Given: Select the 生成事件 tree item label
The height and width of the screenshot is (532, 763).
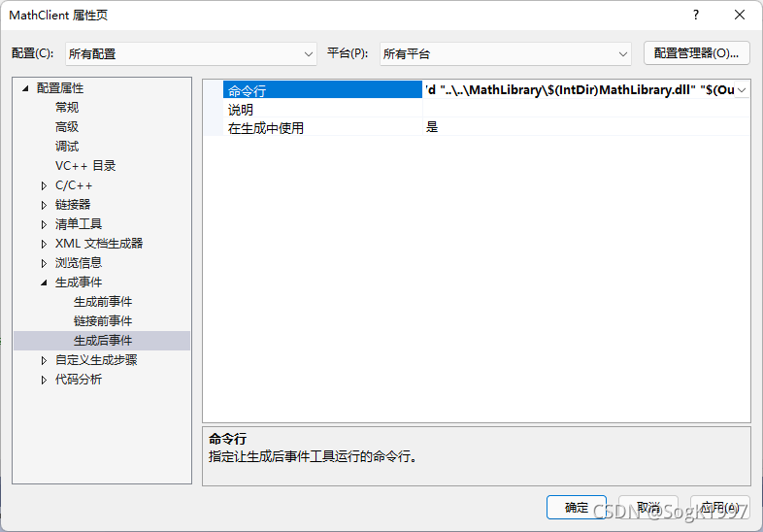Looking at the screenshot, I should click(79, 283).
